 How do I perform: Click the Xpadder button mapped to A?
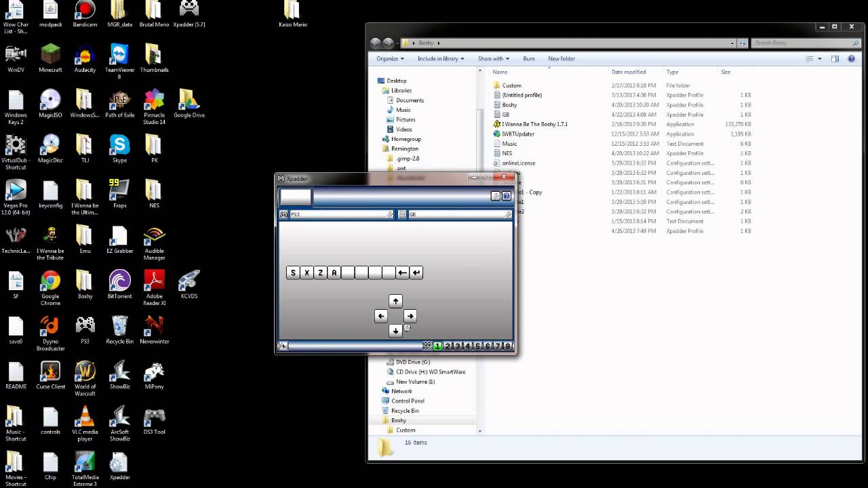(x=334, y=272)
